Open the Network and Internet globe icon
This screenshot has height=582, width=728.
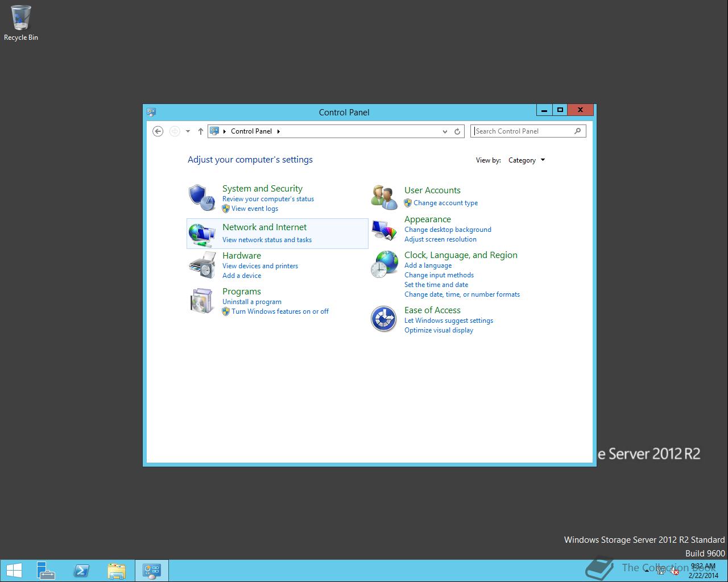pyautogui.click(x=202, y=234)
